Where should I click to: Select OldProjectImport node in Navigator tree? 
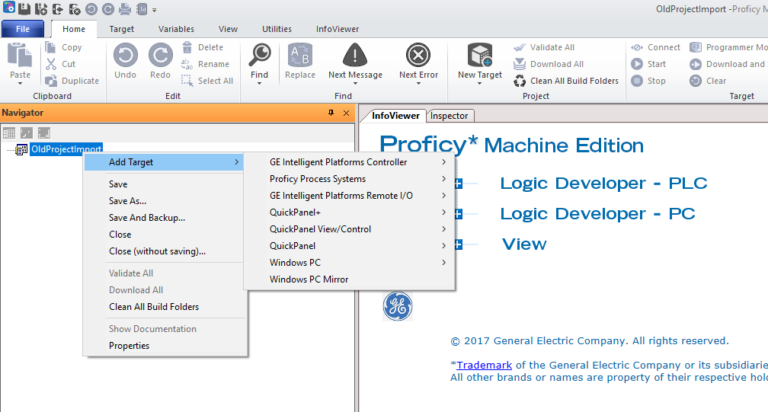66,149
